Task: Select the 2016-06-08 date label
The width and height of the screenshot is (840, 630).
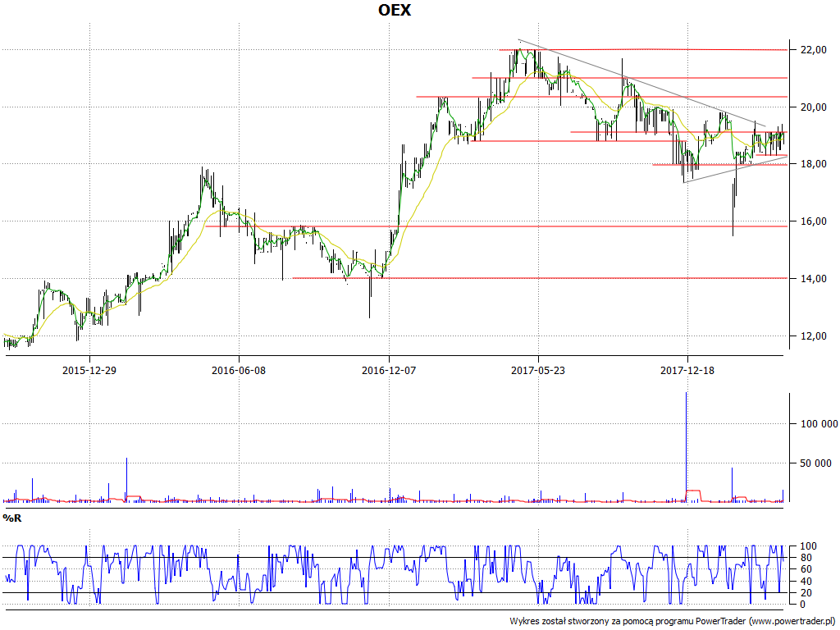Action: tap(239, 370)
